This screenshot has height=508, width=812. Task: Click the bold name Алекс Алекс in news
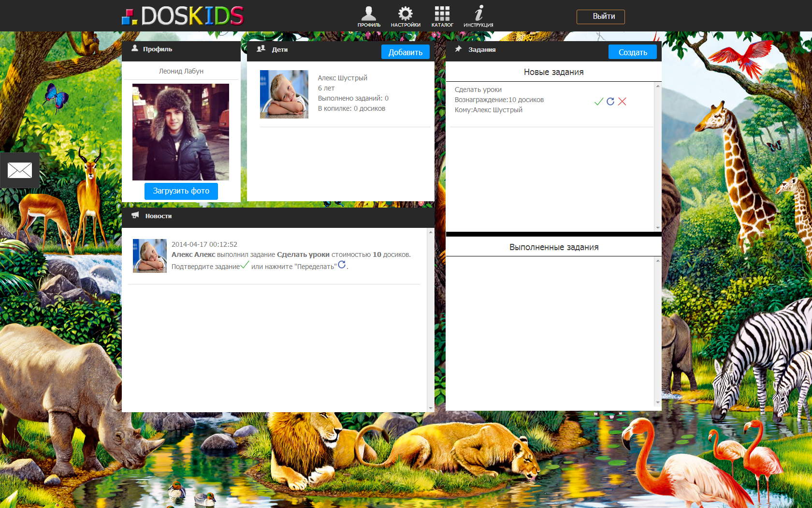coord(193,254)
